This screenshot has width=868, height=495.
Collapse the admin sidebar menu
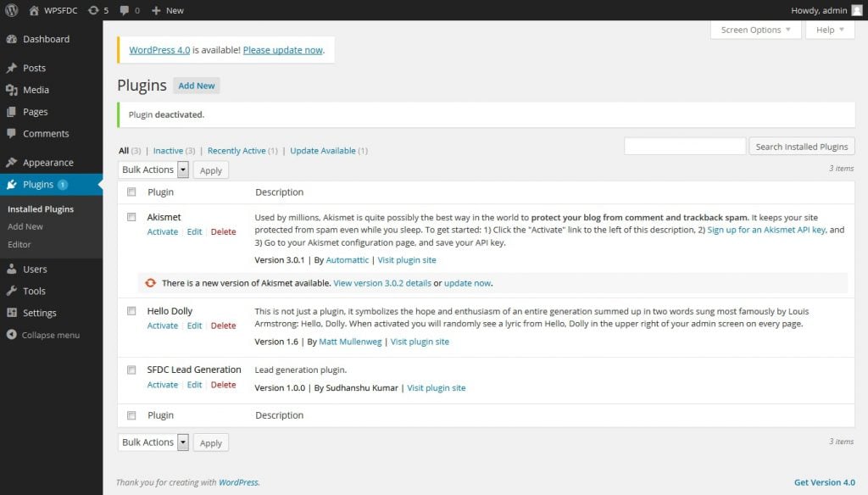(12, 335)
